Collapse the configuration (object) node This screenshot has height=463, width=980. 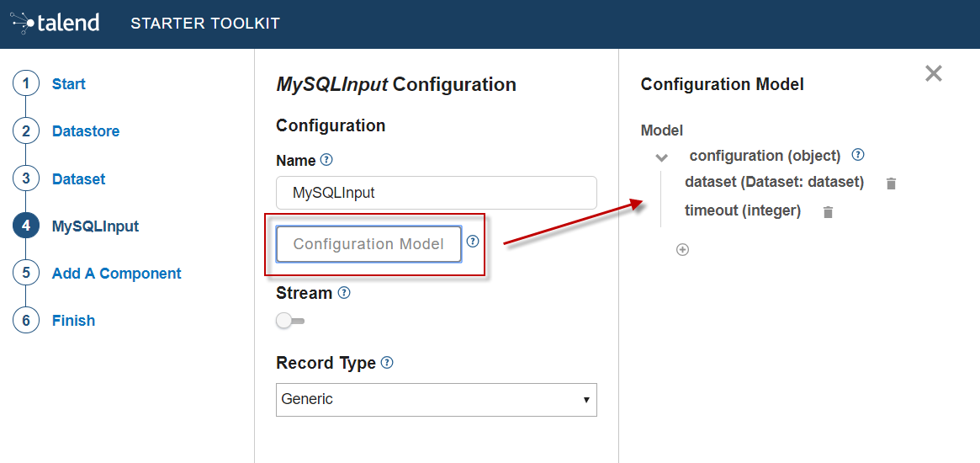pos(662,157)
